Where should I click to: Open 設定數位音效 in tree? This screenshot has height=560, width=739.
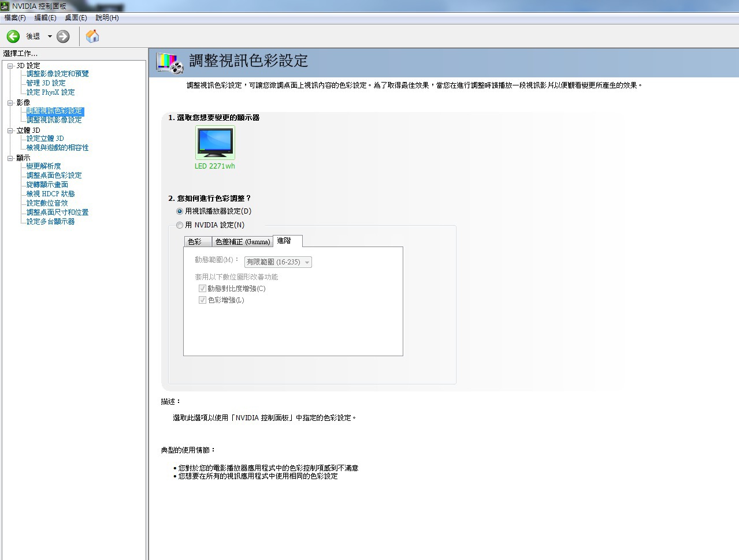tap(47, 203)
